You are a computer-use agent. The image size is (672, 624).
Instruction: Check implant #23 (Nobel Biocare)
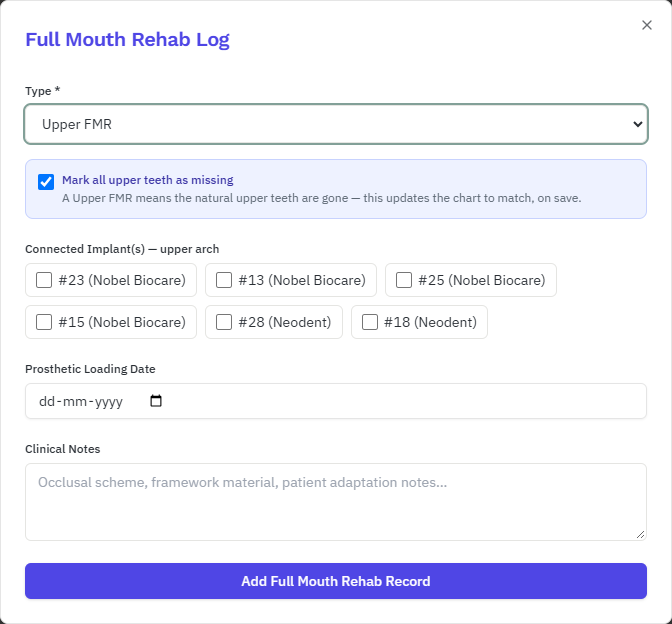click(44, 280)
